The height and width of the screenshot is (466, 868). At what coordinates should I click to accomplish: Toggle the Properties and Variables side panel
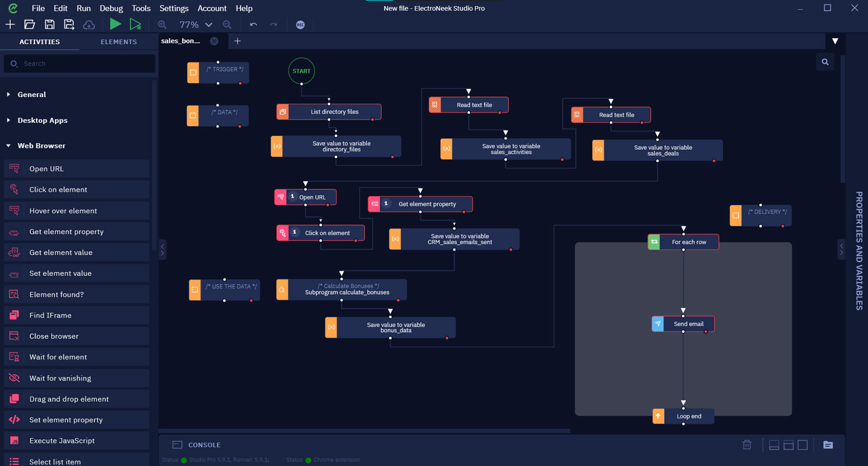tap(859, 250)
